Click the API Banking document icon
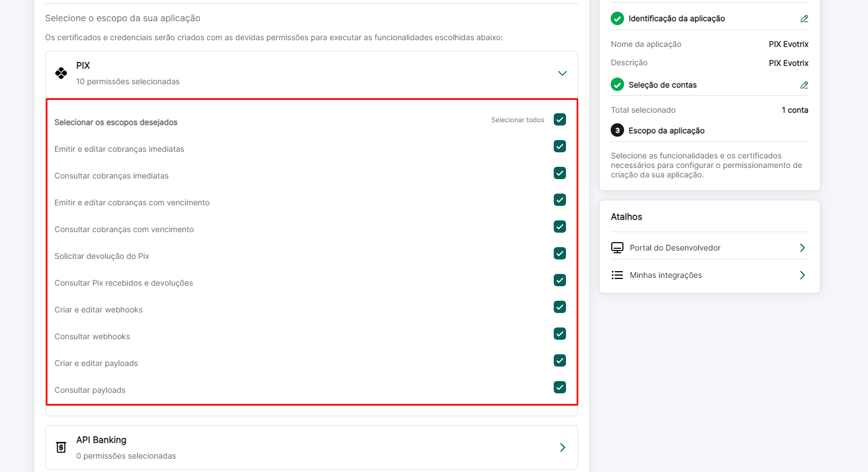 tap(61, 447)
